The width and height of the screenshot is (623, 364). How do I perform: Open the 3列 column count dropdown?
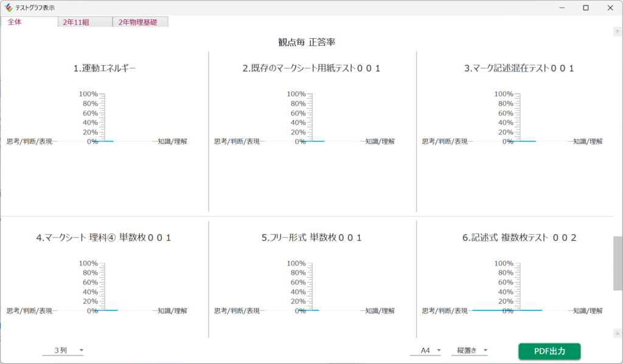point(63,351)
